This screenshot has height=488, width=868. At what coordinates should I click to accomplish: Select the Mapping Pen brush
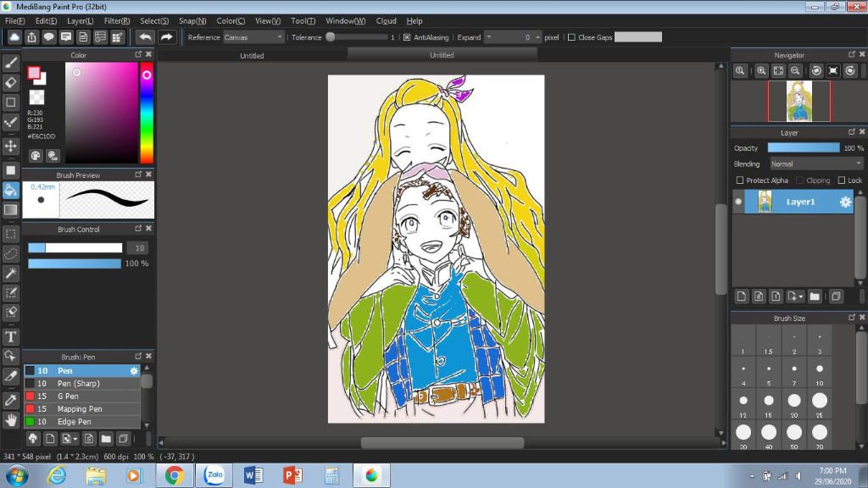[82, 409]
